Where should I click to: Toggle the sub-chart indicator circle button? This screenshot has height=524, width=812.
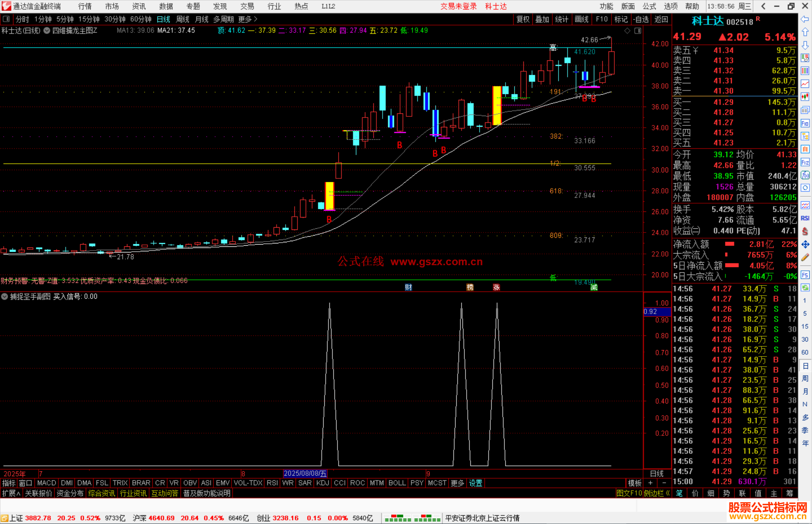point(5,296)
